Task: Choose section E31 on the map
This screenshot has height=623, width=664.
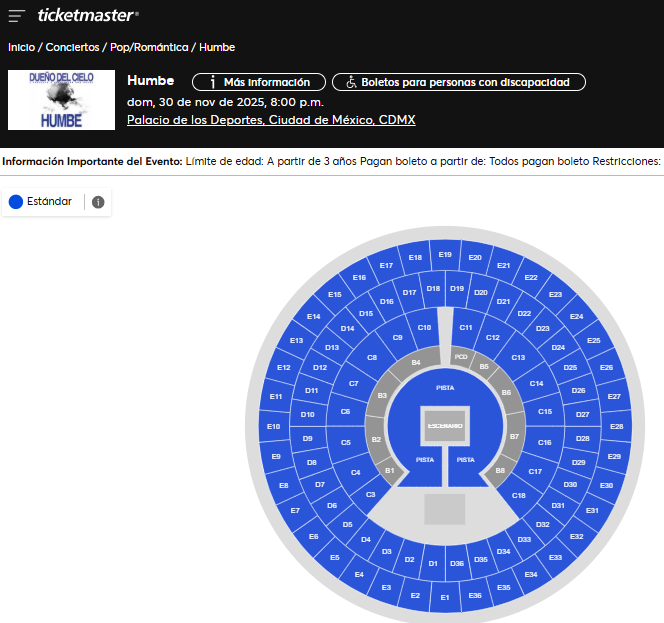Action: pyautogui.click(x=592, y=510)
